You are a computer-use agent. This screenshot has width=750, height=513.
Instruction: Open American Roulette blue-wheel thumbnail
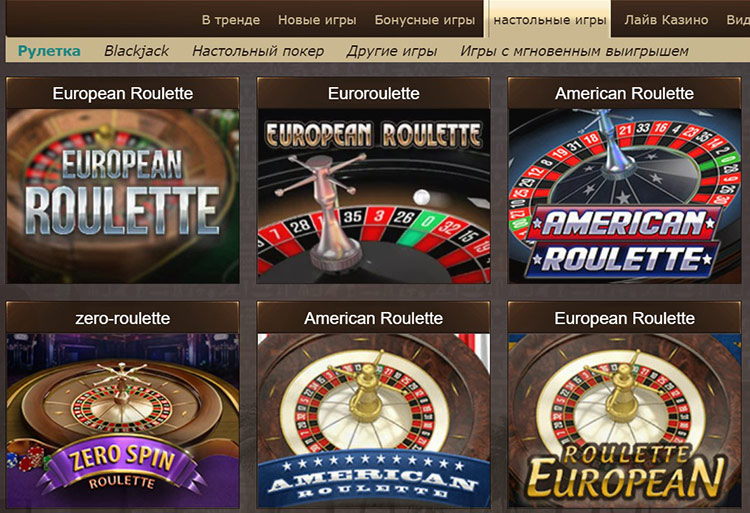point(624,196)
